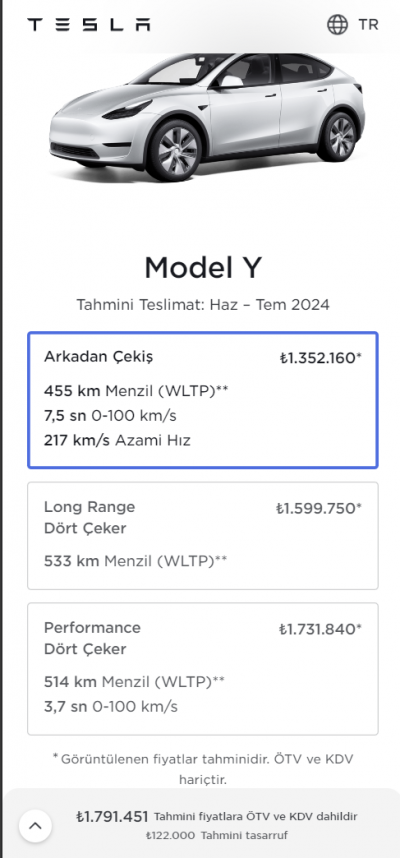Click the Model Y heading
Viewport: 400px width, 858px height.
point(203,268)
